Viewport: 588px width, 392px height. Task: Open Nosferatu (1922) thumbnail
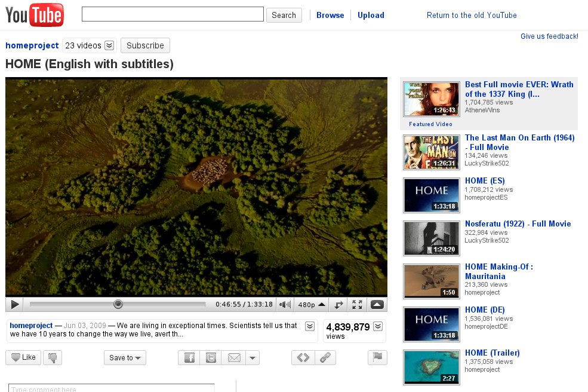[x=431, y=238]
